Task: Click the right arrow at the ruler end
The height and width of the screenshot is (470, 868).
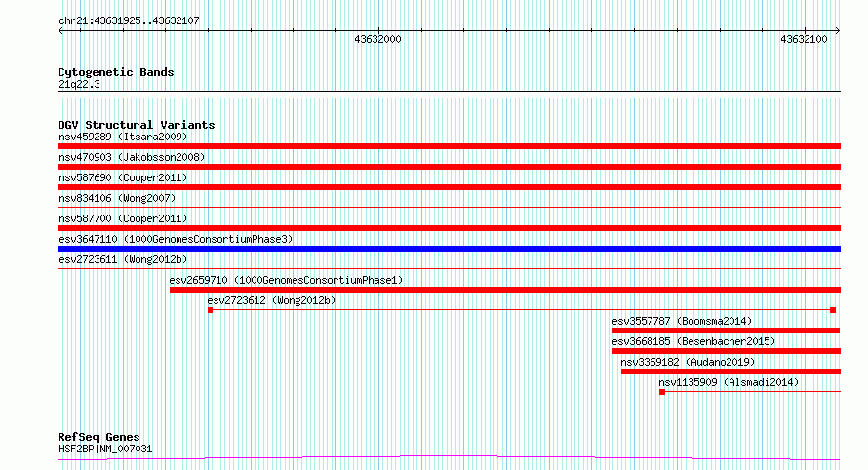Action: pos(838,31)
